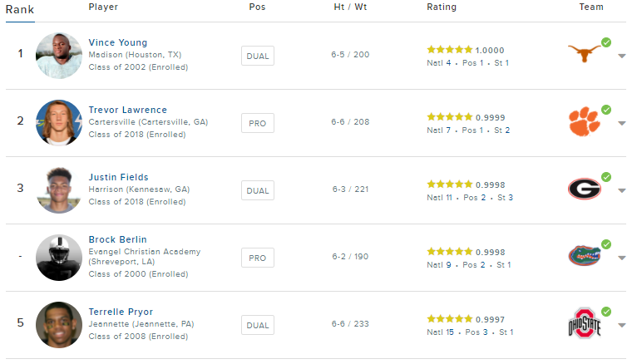Expand Brock Berlin's row dropdown arrow
The image size is (637, 364).
tap(621, 258)
